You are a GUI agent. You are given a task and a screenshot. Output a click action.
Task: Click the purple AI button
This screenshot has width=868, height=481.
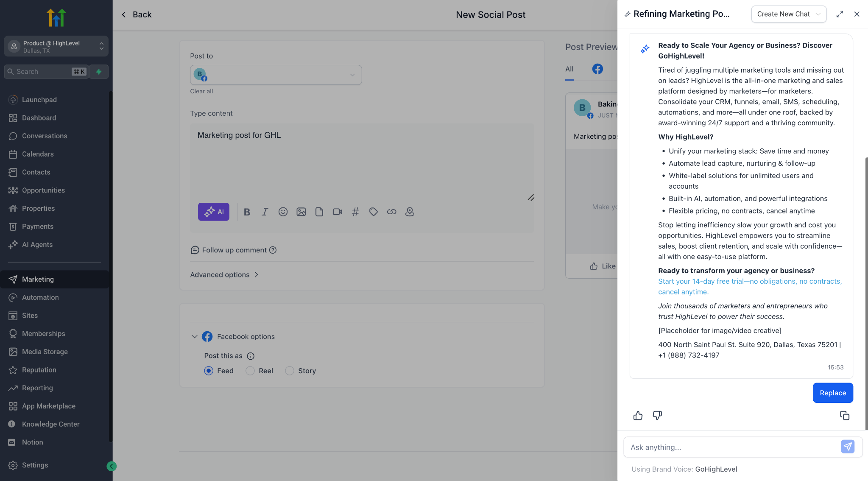[x=213, y=212]
